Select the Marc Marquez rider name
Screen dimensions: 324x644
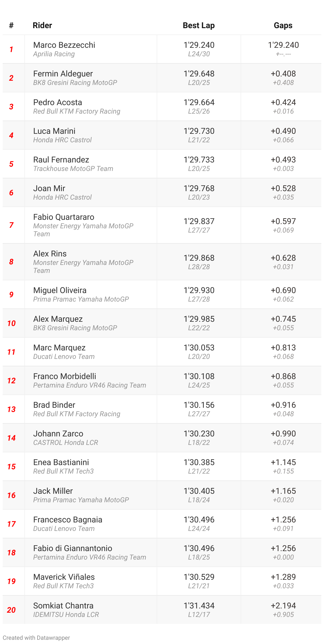pyautogui.click(x=59, y=348)
